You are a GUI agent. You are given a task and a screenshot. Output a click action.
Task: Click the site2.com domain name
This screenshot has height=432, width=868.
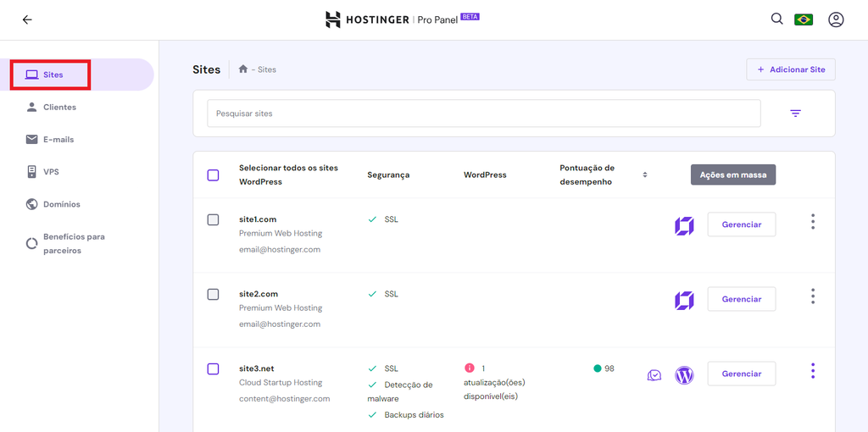259,294
